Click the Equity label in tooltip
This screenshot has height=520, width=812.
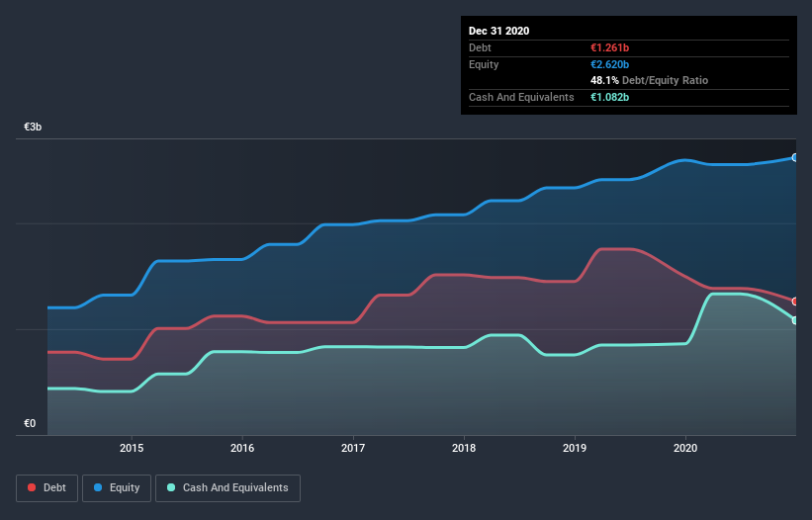pos(484,64)
